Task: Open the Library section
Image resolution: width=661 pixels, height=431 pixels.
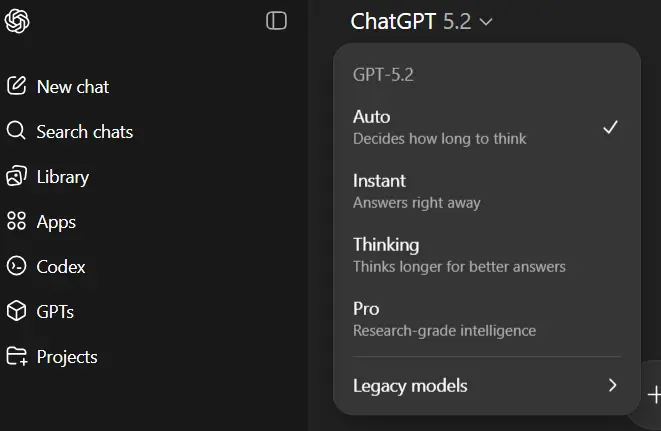Action: (x=63, y=177)
